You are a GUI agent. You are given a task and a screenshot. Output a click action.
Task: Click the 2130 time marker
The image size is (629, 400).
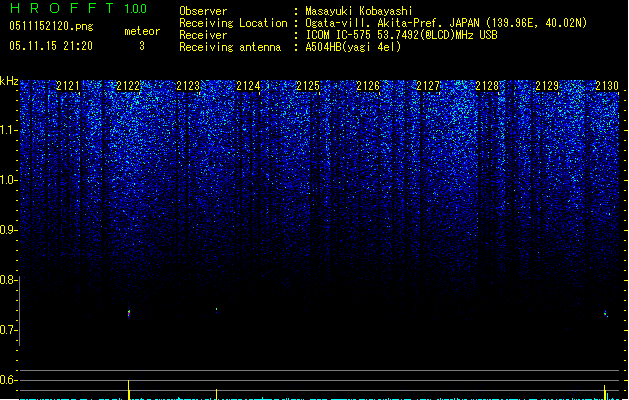[607, 86]
